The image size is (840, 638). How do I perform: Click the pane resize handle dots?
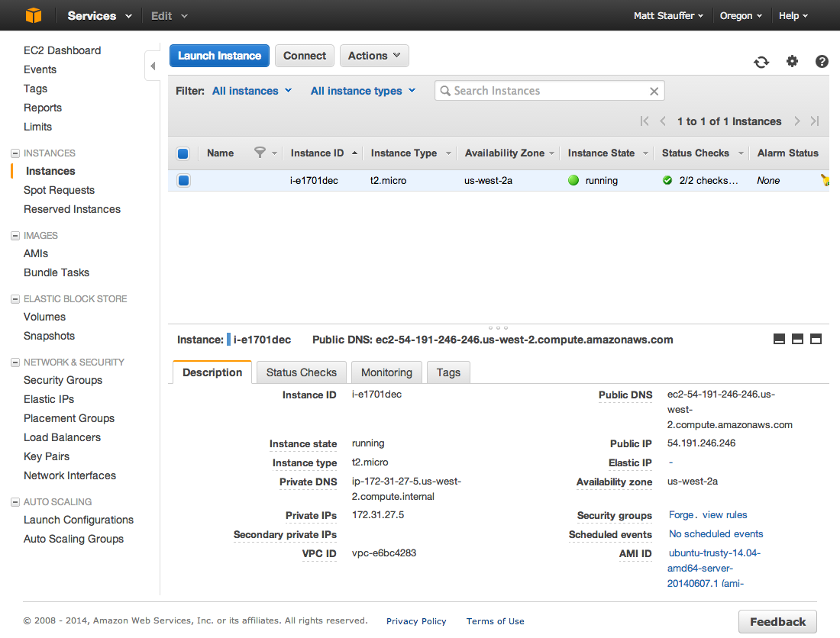click(498, 327)
